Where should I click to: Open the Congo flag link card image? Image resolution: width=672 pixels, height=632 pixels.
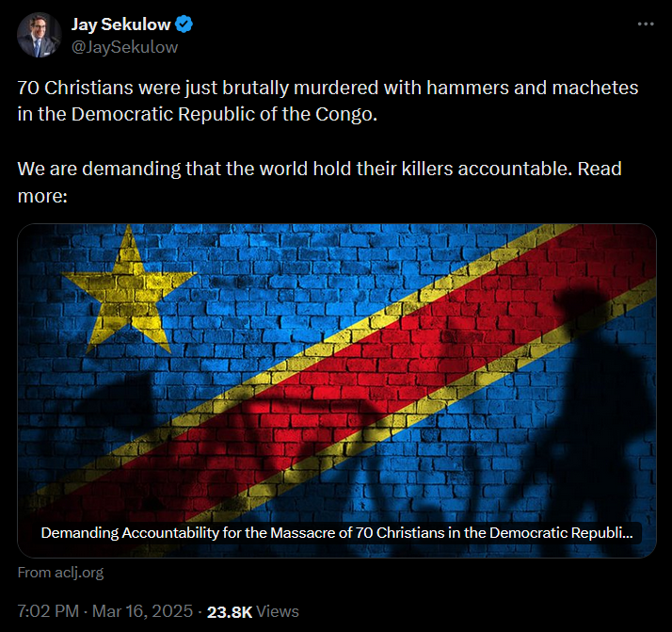337,391
